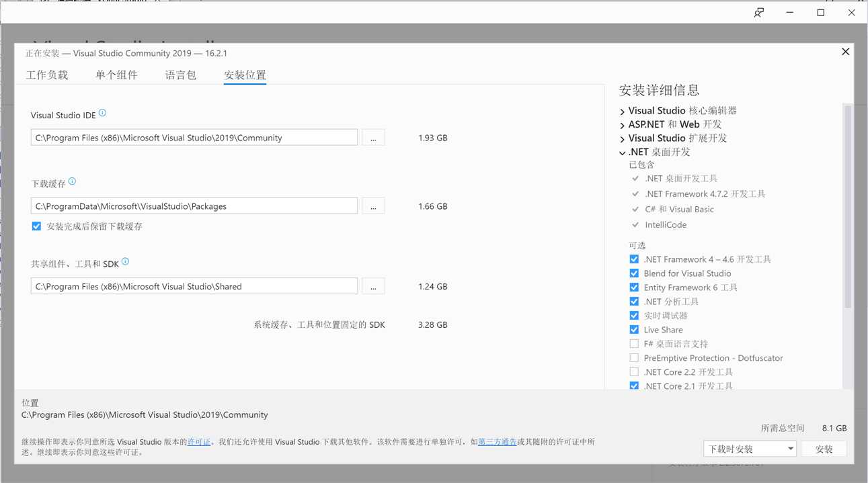The image size is (868, 483).
Task: Click .NET 桌面开发工具 included item
Action: 681,179
